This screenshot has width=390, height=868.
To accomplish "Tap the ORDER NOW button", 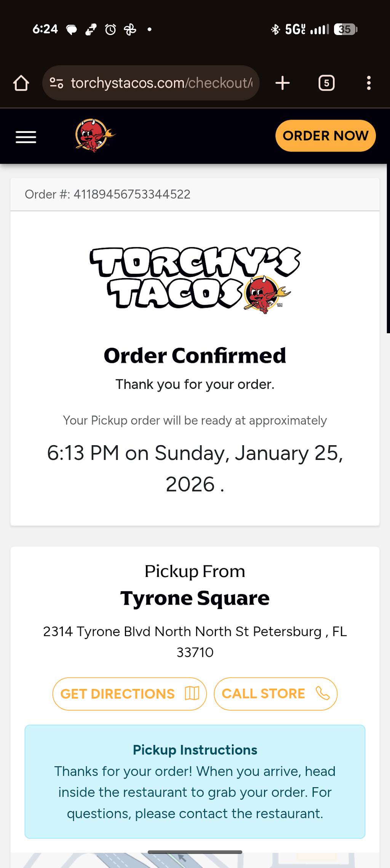I will pos(326,136).
